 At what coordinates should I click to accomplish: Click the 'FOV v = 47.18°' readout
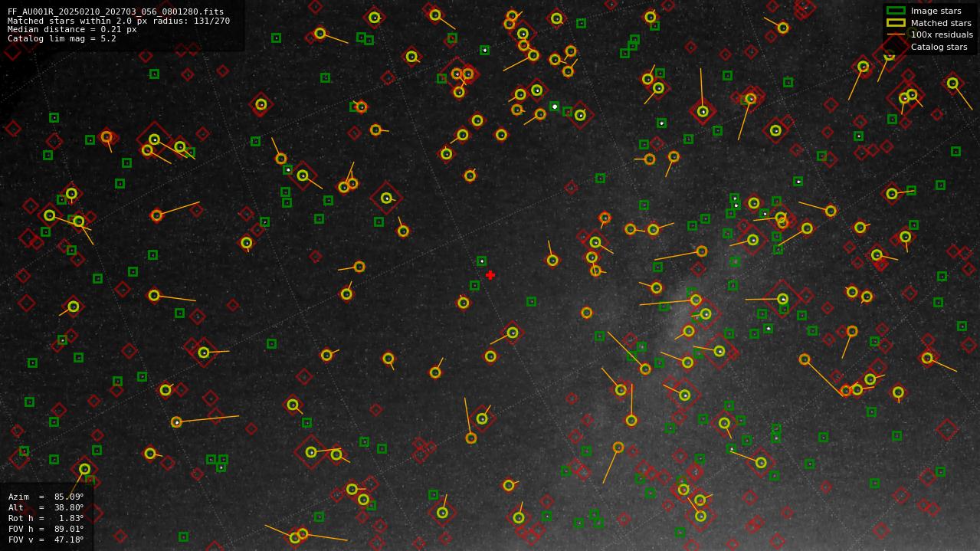click(46, 540)
